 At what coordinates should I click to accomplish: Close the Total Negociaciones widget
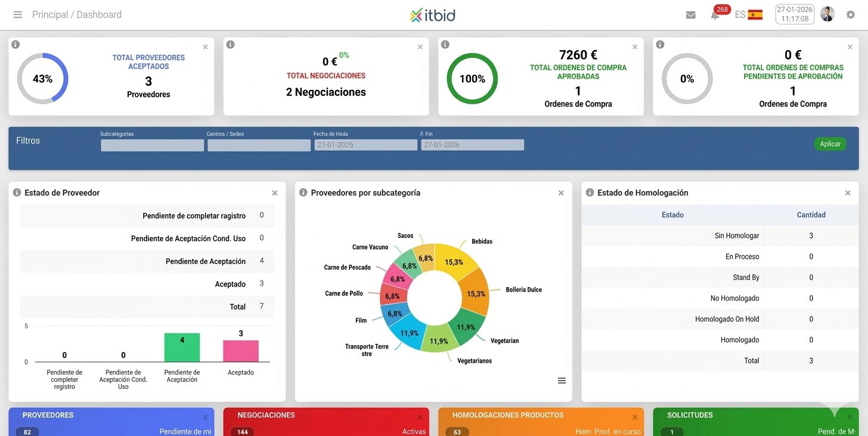420,47
